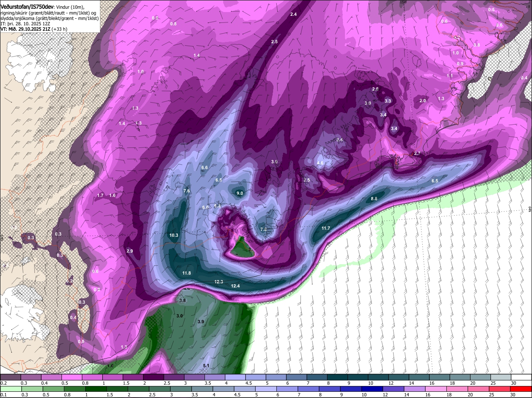Viewport: 532px width, 398px height.
Task: Click the 2.4 value at the top of the map
Action: (x=293, y=14)
